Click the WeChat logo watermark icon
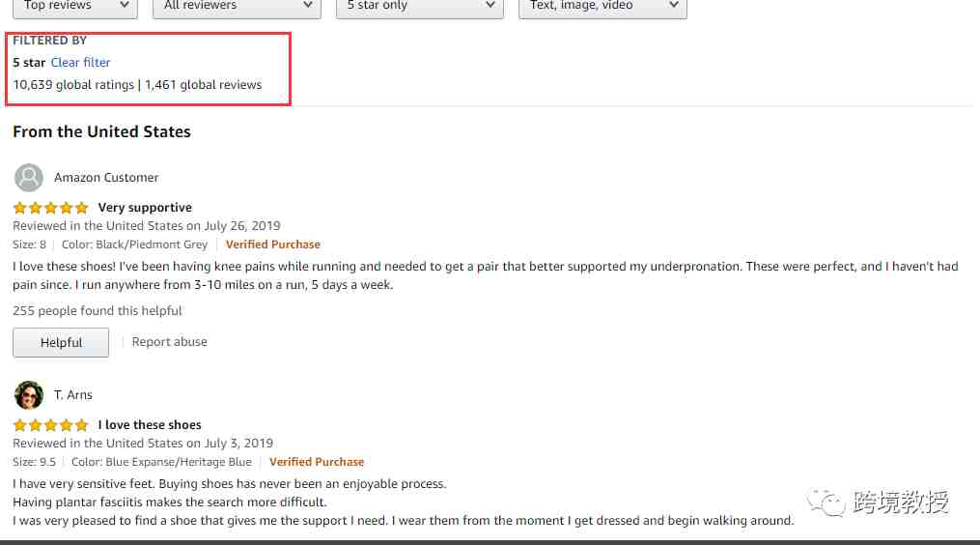The image size is (980, 545). click(826, 502)
